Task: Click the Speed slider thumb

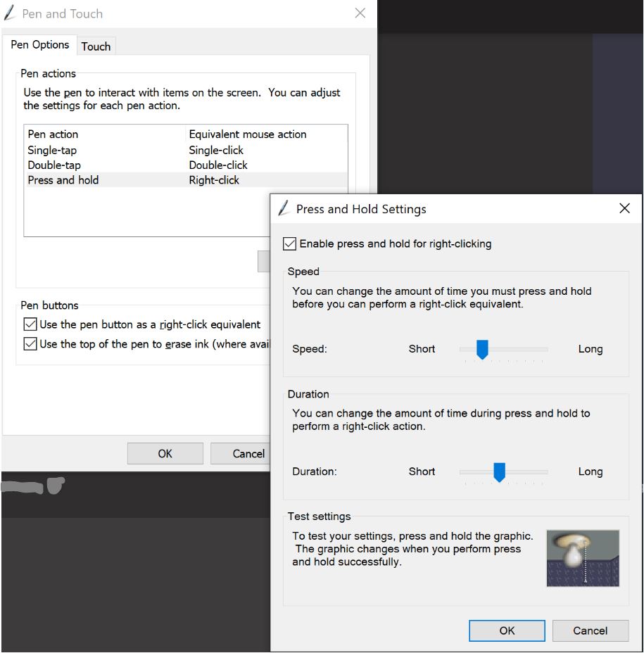Action: coord(482,350)
